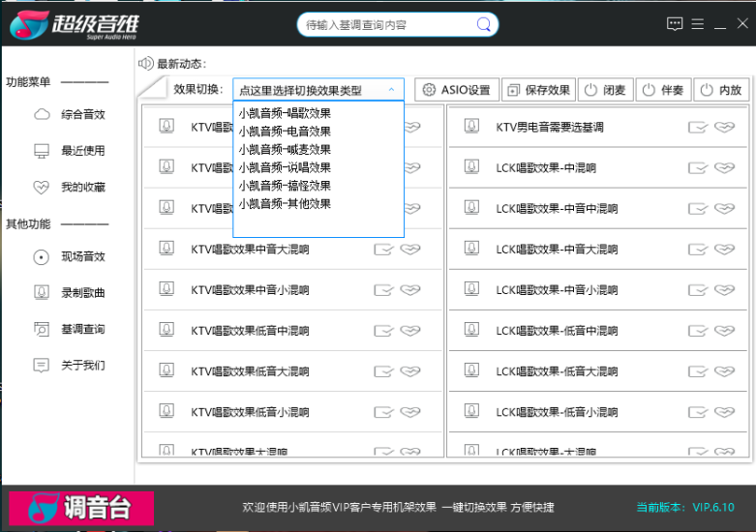Open 关于我们 in the sidebar

70,366
